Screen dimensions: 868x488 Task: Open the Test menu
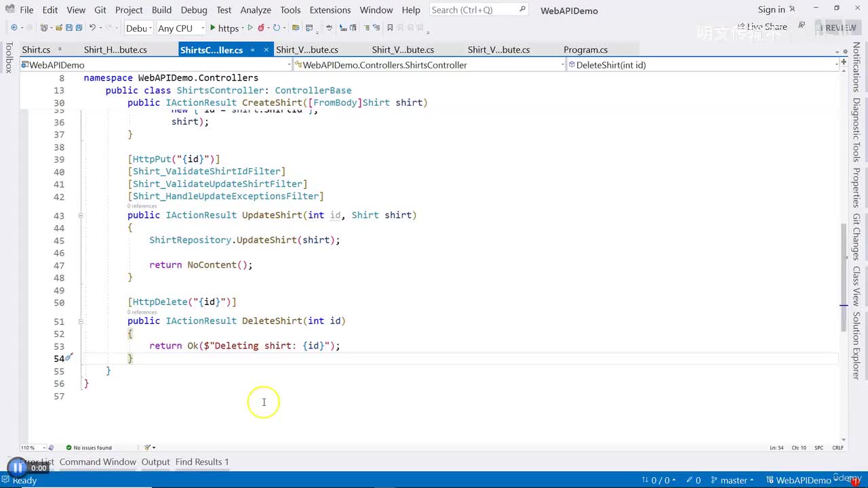pyautogui.click(x=224, y=9)
